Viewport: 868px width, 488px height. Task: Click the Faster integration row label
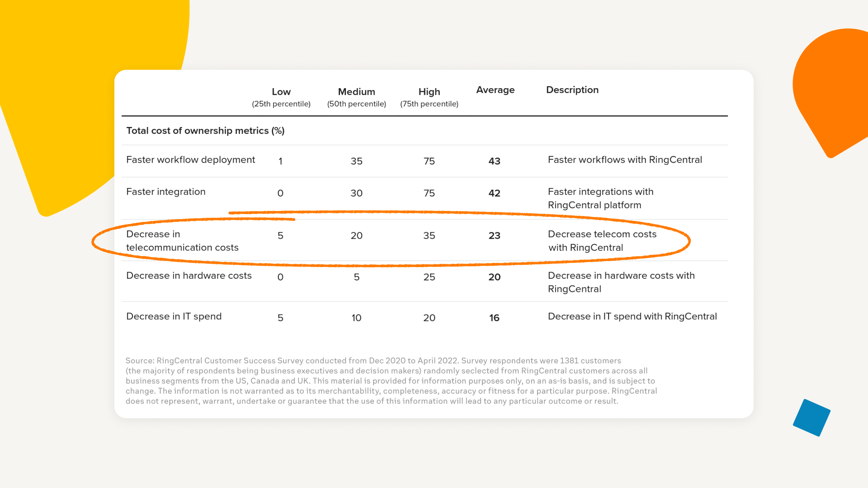pyautogui.click(x=165, y=192)
